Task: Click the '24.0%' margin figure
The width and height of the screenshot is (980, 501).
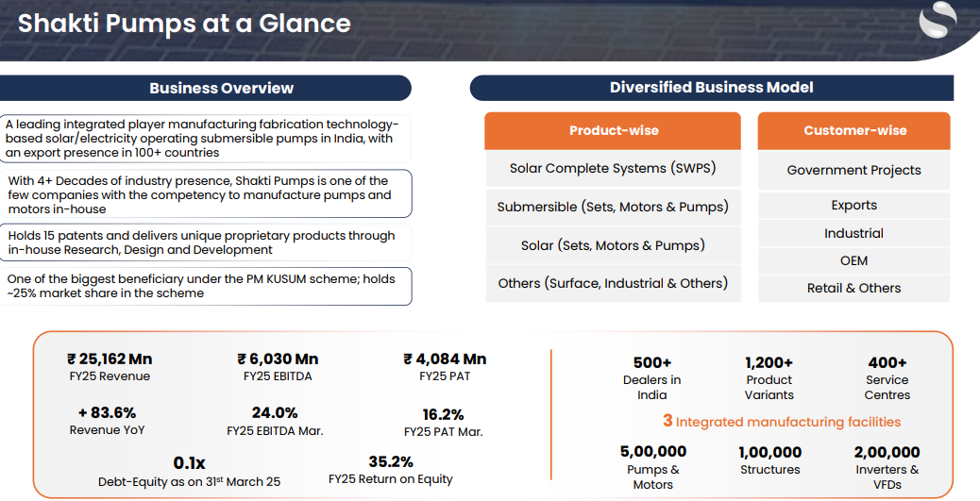Action: [275, 413]
